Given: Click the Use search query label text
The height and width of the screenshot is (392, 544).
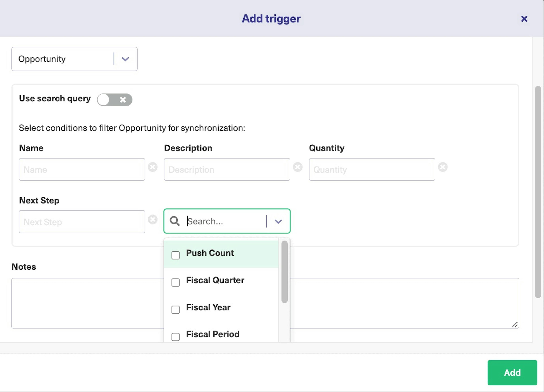Looking at the screenshot, I should tap(55, 98).
